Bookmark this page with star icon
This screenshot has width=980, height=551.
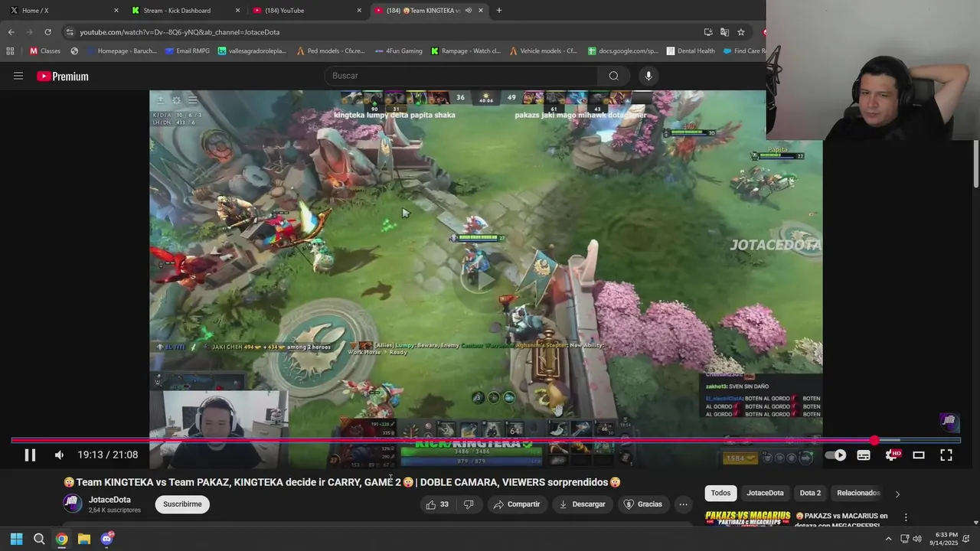(741, 32)
